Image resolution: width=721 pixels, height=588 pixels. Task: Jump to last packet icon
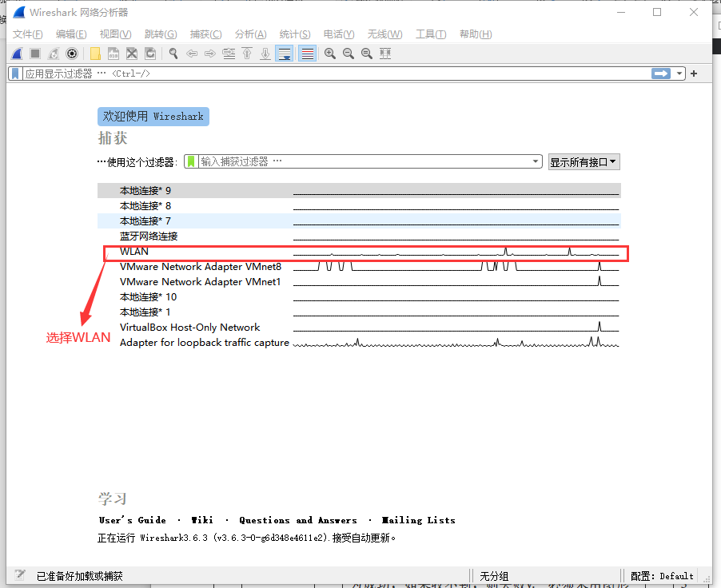(265, 54)
